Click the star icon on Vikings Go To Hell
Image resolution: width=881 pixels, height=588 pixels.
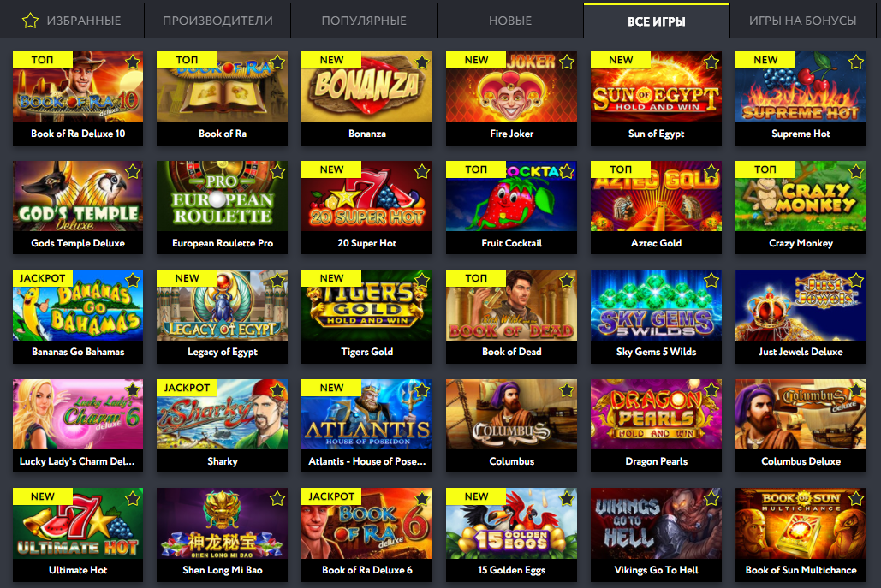(x=711, y=498)
